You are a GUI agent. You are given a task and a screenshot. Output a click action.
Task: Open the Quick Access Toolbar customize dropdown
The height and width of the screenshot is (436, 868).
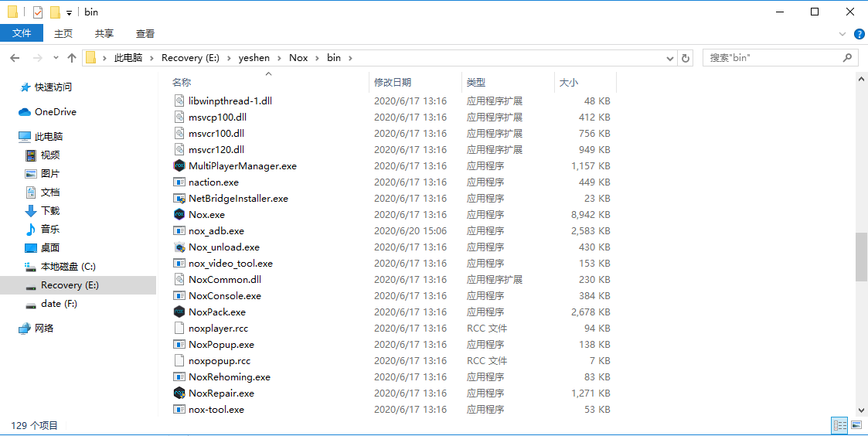coord(70,12)
